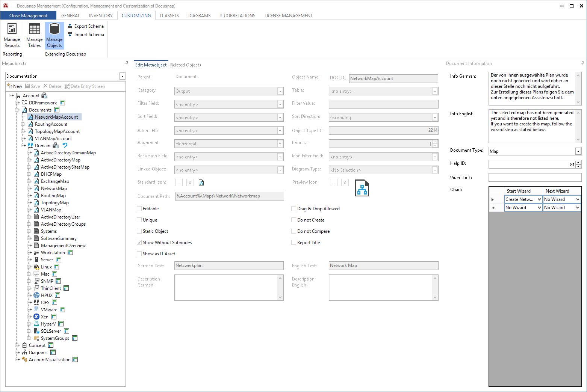Click the Description English text area
This screenshot has width=587, height=392.
point(383,288)
